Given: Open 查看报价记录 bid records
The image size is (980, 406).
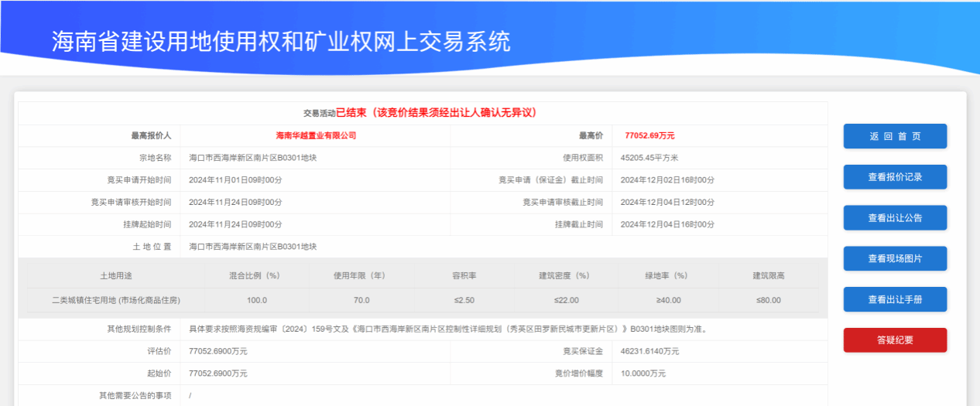Looking at the screenshot, I should (x=895, y=177).
